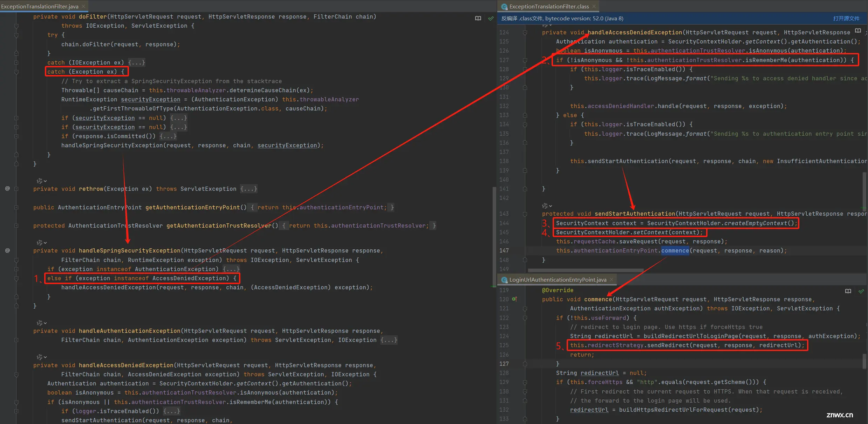Open author hint dropdown above handleAuthenticationException method

pos(42,323)
